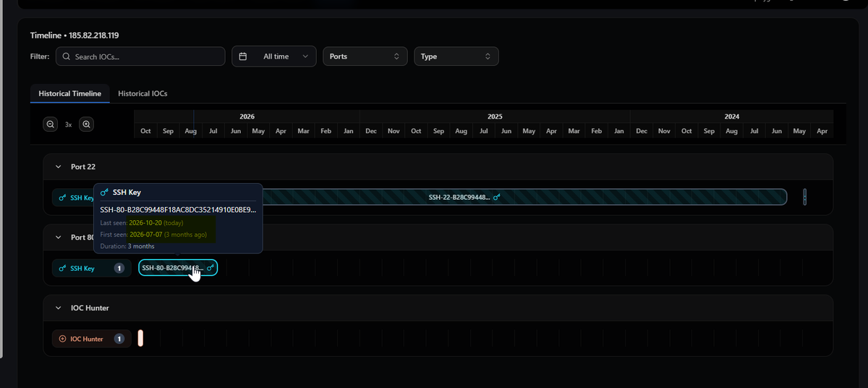Image resolution: width=868 pixels, height=388 pixels.
Task: Click the plus-circle icon in IOC Hunter label
Action: point(62,339)
